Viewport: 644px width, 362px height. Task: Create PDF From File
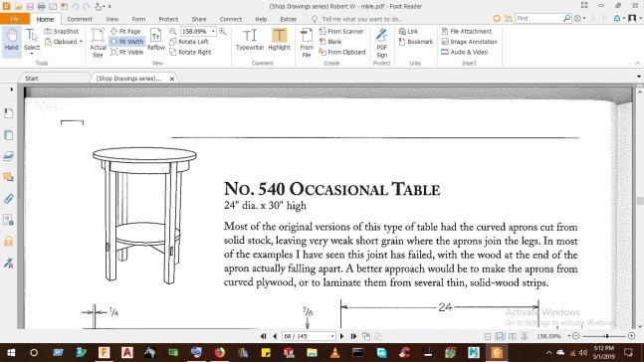[307, 43]
